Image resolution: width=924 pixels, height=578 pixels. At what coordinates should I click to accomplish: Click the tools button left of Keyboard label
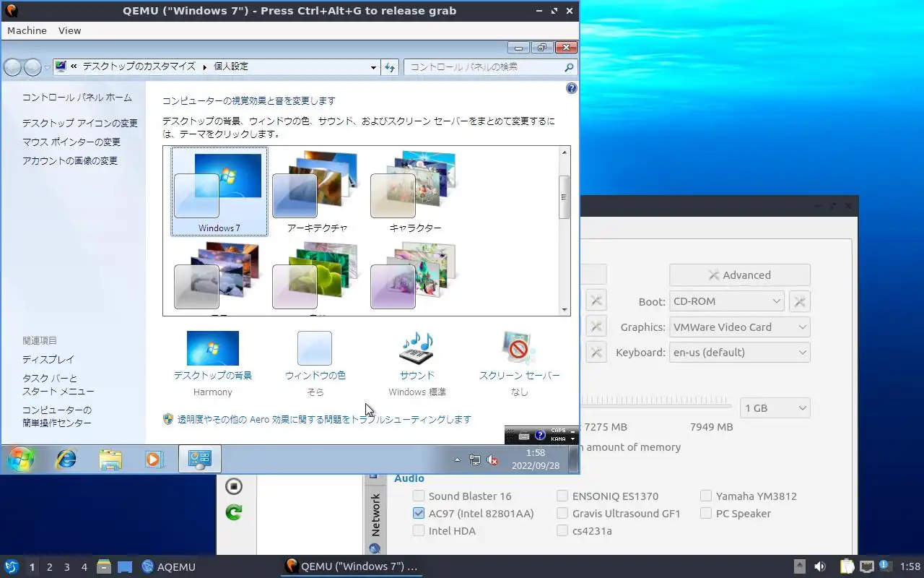(x=596, y=352)
